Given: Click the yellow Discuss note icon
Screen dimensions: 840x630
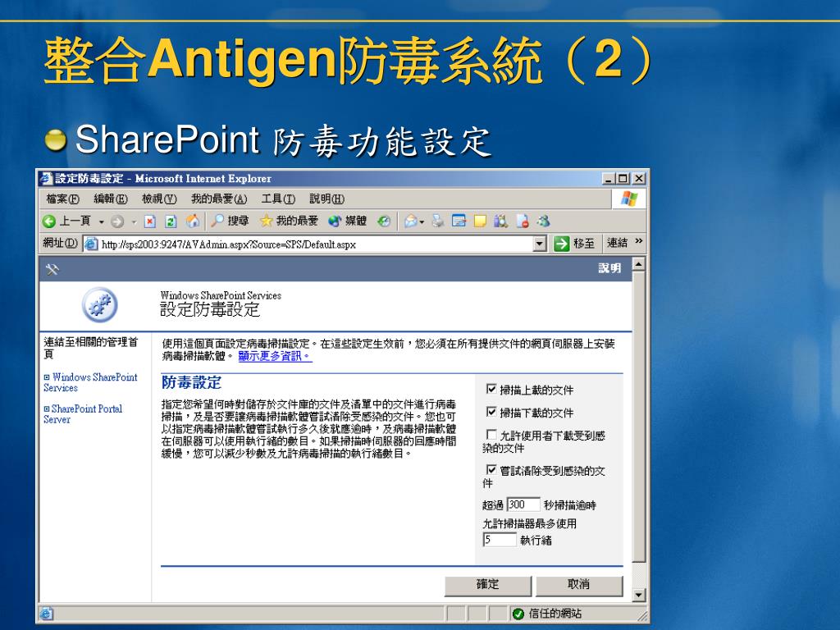Looking at the screenshot, I should pyautogui.click(x=480, y=221).
